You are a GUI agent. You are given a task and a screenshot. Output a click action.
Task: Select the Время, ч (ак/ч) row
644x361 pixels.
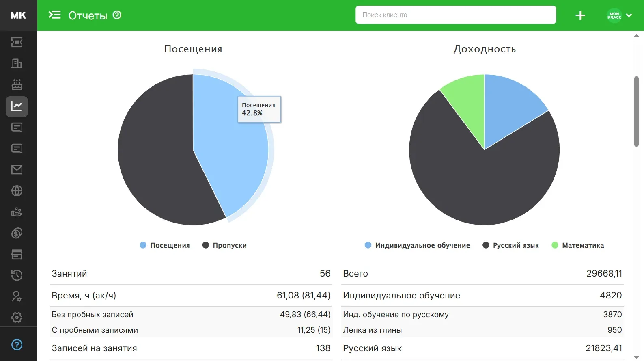(x=191, y=295)
